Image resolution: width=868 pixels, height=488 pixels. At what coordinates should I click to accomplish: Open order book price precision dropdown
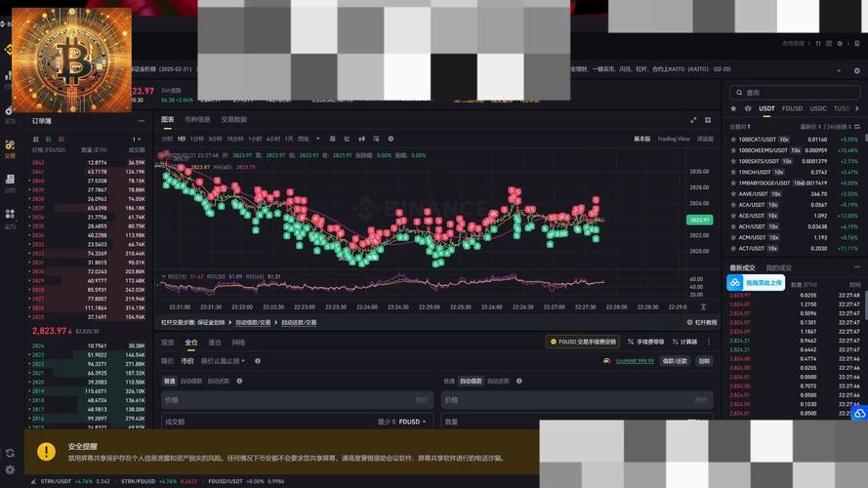point(136,139)
